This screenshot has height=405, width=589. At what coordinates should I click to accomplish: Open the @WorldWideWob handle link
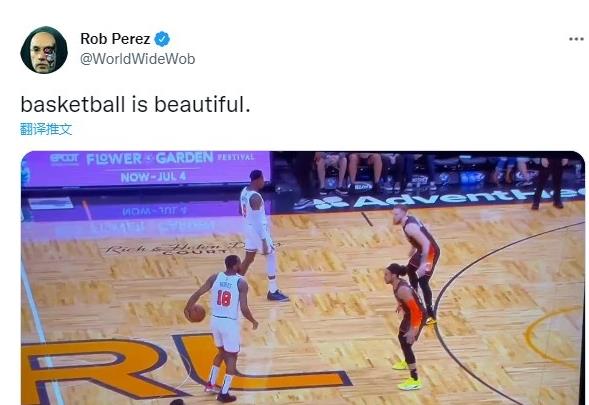(137, 59)
